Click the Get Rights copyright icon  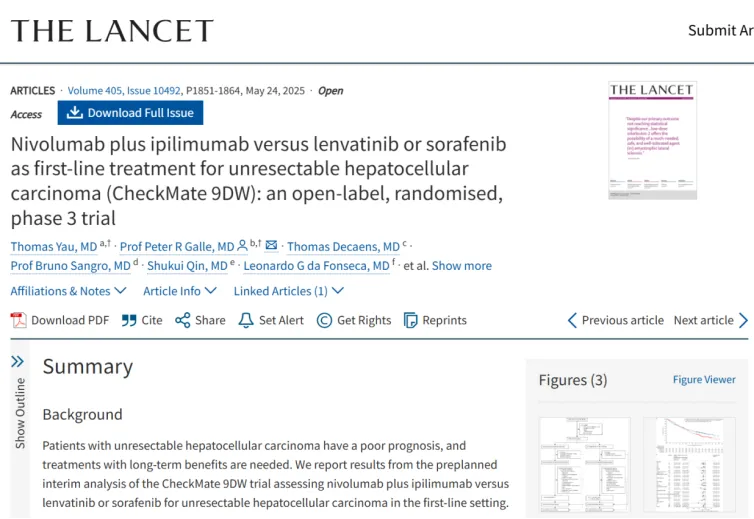(x=324, y=320)
